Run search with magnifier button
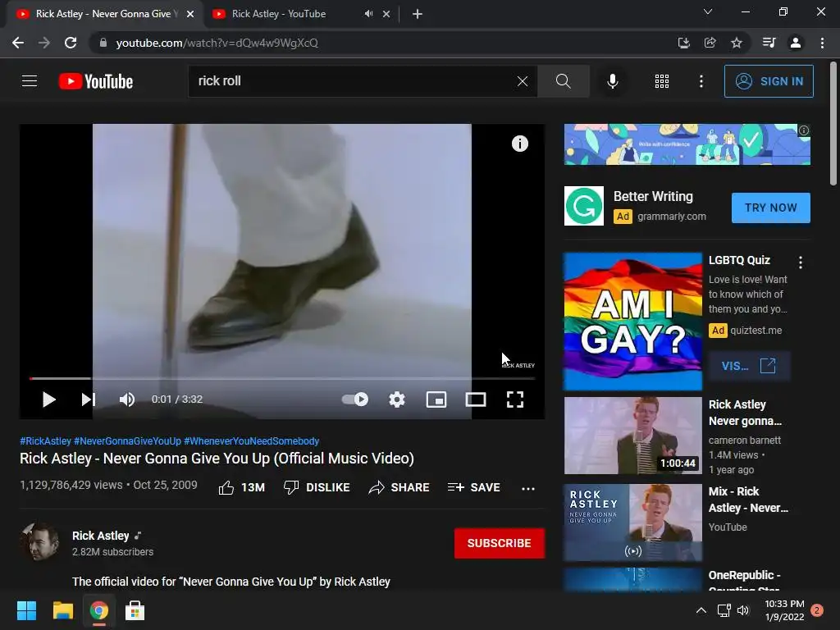This screenshot has width=840, height=630. [563, 81]
